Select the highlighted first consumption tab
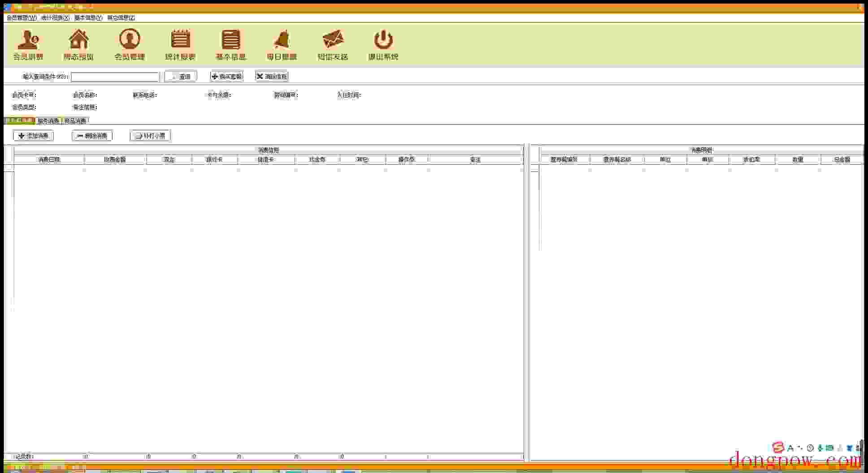Viewport: 868px width, 473px height. (19, 120)
